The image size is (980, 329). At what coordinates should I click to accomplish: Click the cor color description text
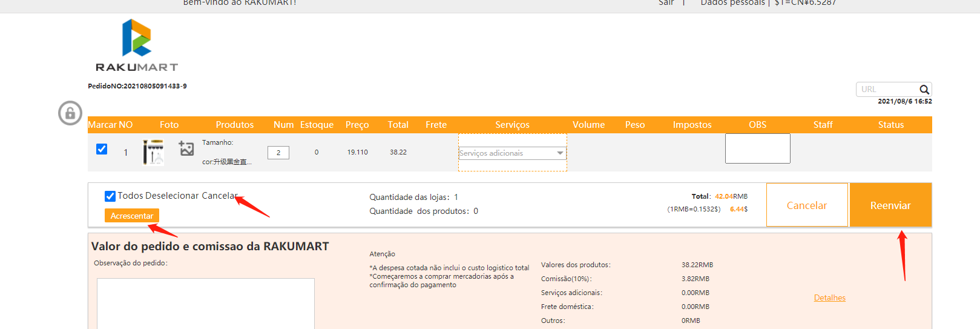pyautogui.click(x=226, y=162)
